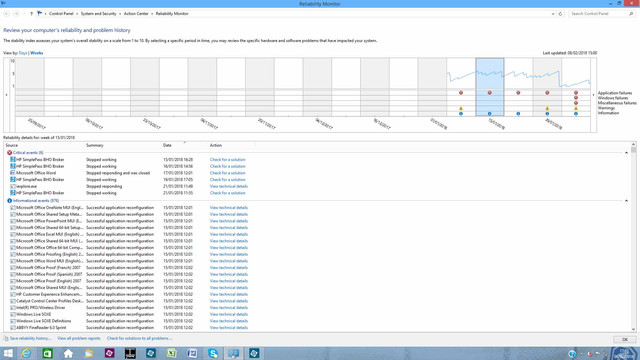Open Word icon in the taskbar

[x=192, y=353]
